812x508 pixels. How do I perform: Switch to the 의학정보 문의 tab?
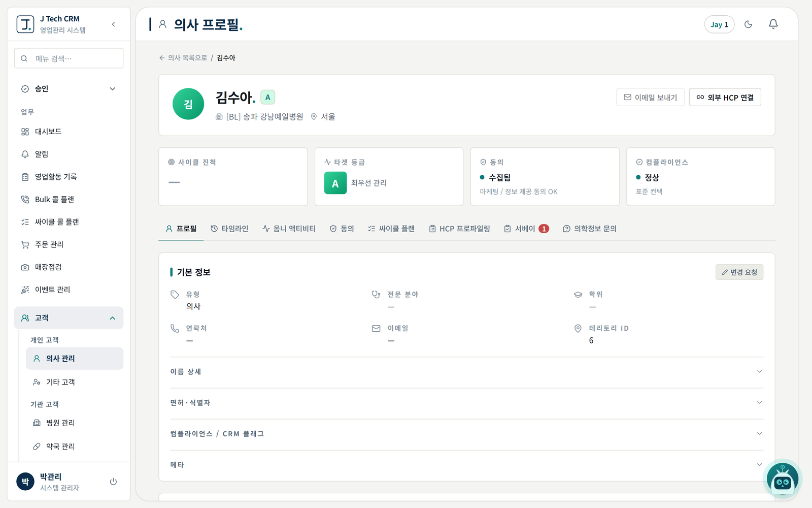(590, 229)
